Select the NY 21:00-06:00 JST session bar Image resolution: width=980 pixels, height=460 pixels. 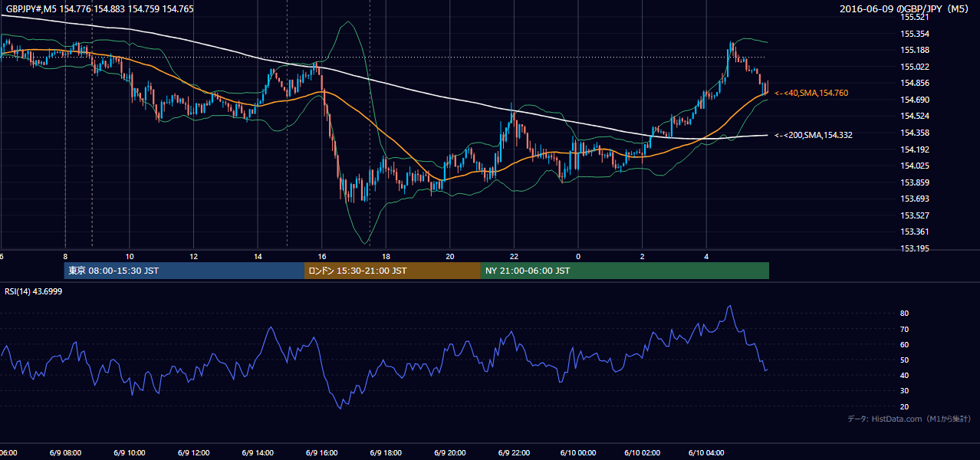coord(625,271)
